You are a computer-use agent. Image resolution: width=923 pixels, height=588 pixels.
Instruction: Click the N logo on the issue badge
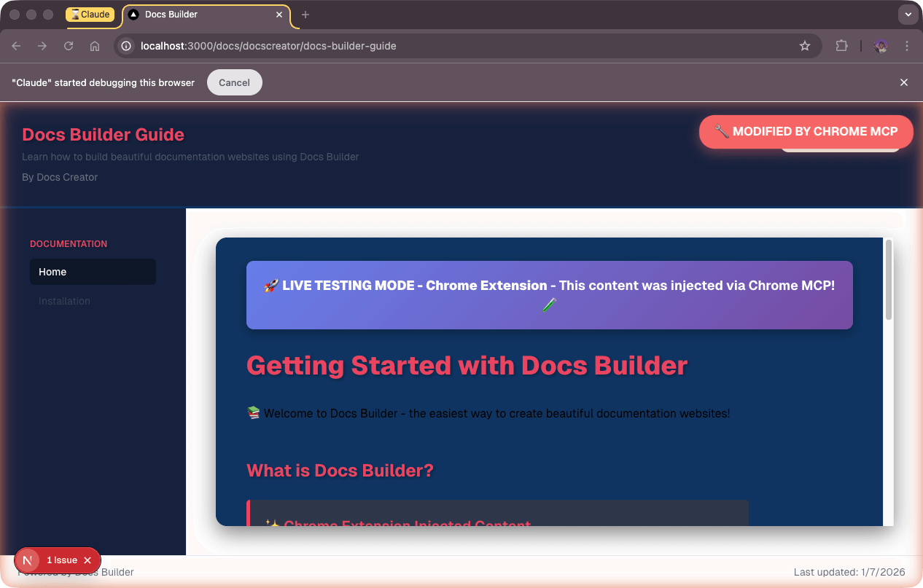(x=27, y=560)
